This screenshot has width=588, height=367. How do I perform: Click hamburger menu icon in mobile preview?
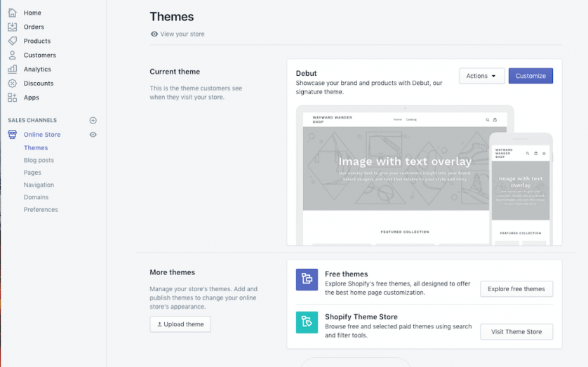coord(544,153)
